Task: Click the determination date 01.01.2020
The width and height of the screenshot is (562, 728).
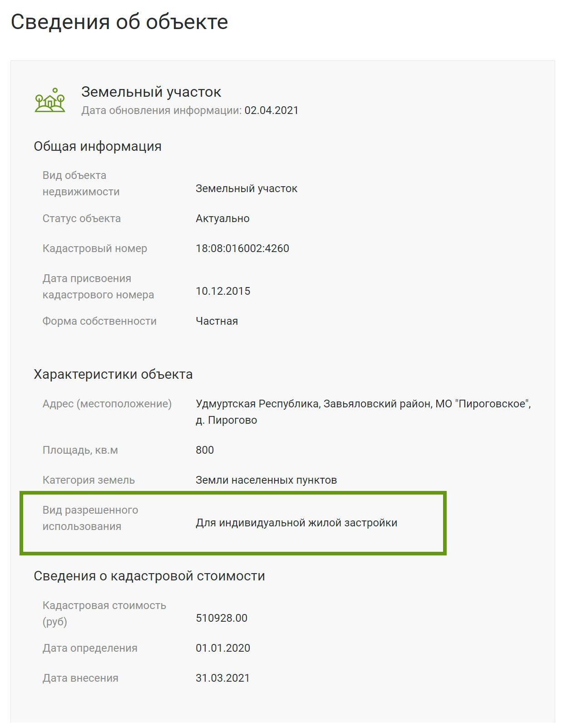Action: pyautogui.click(x=223, y=648)
